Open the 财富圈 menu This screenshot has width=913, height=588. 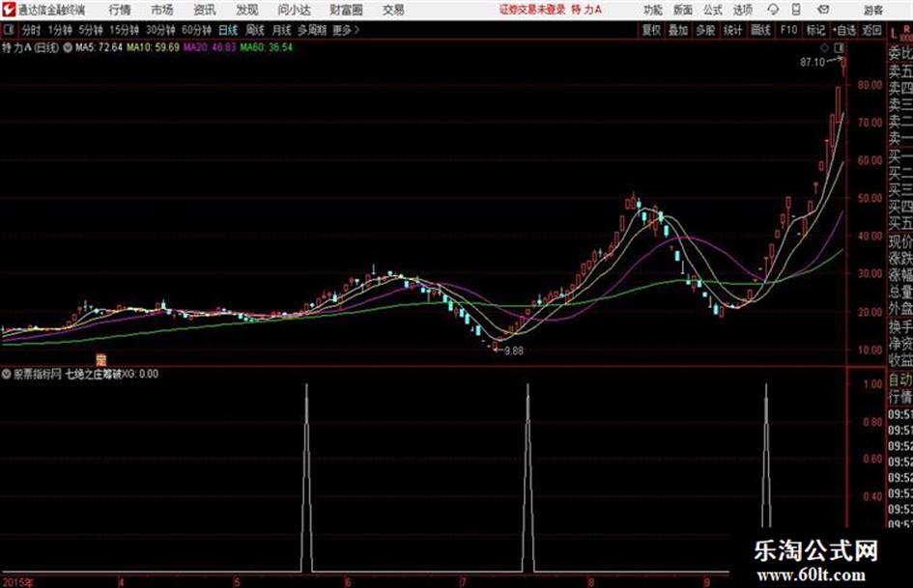(347, 10)
